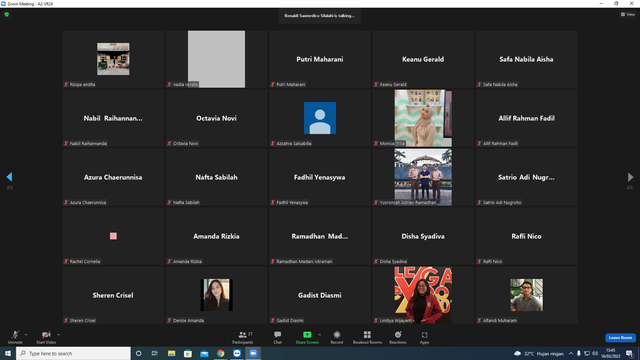Go to next gallery page arrow
The width and height of the screenshot is (640, 360).
pyautogui.click(x=630, y=177)
